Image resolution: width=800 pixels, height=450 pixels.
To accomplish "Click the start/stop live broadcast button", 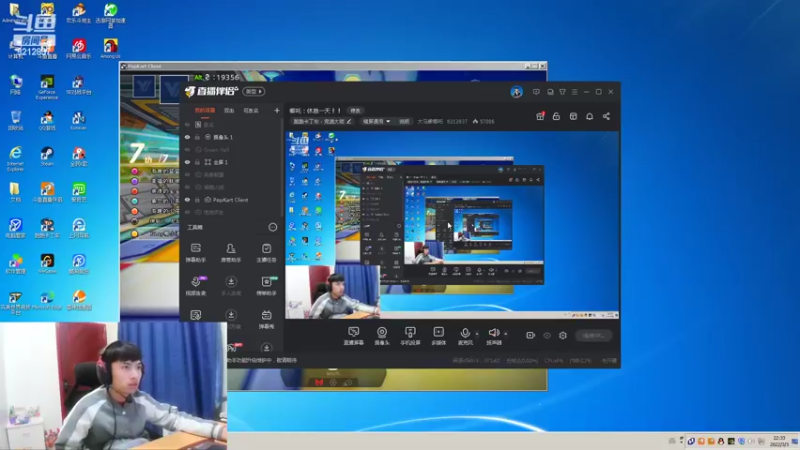I will (593, 335).
